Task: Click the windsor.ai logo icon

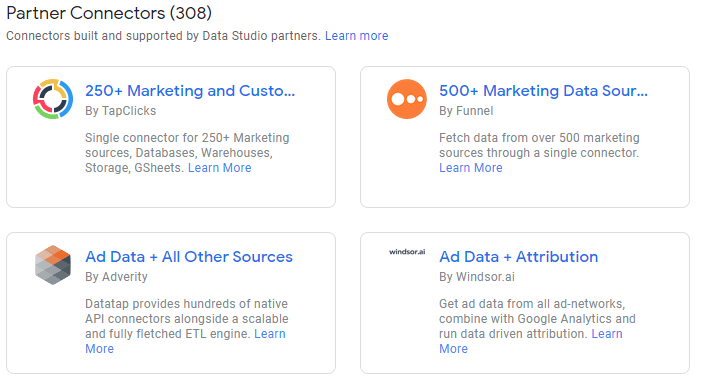Action: click(x=407, y=252)
